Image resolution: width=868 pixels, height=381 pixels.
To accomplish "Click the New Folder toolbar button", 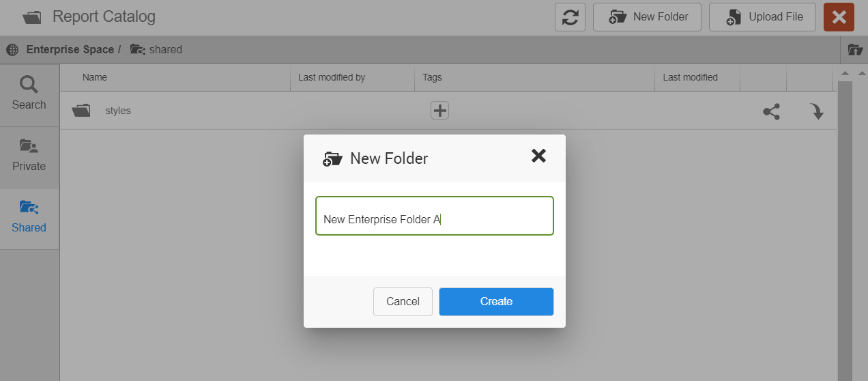I will pos(647,17).
